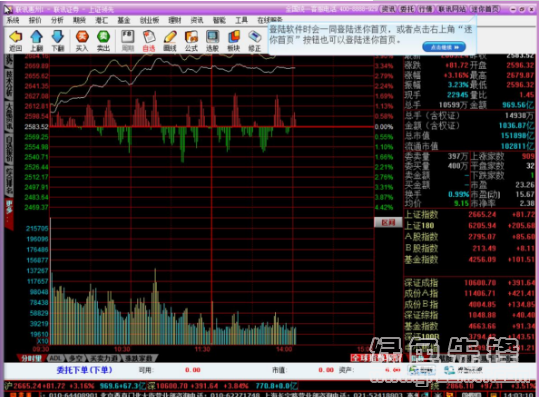Screen dimensions: 539x397
Task: Select the 画线 pencil drawing tool
Action: [x=170, y=37]
